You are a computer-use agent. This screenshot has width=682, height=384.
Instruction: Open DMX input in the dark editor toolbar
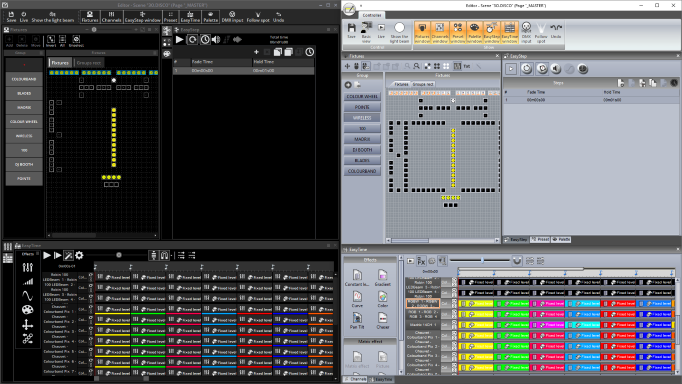click(x=232, y=17)
